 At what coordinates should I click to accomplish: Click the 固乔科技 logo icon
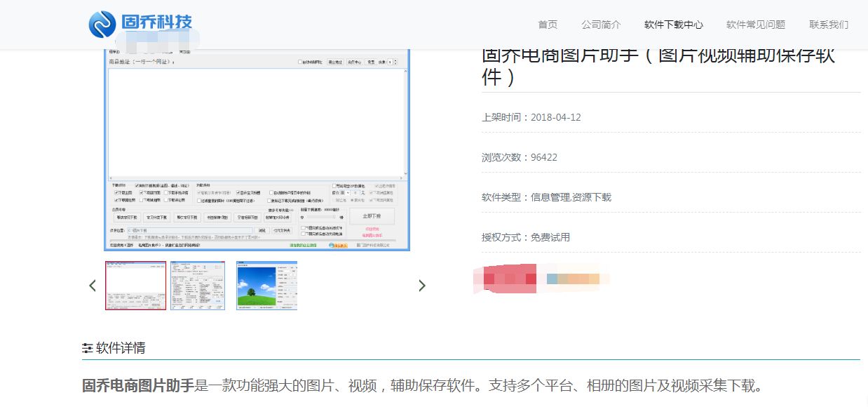point(100,23)
